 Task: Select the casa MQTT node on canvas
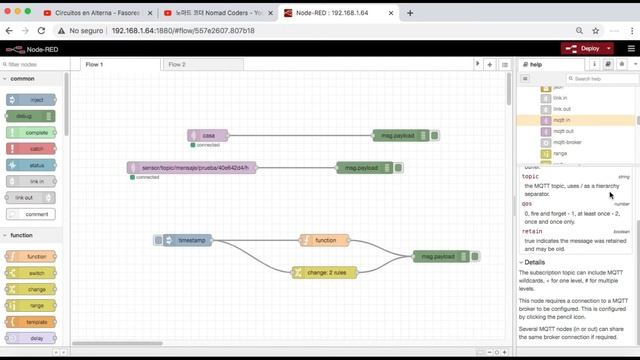coord(208,136)
